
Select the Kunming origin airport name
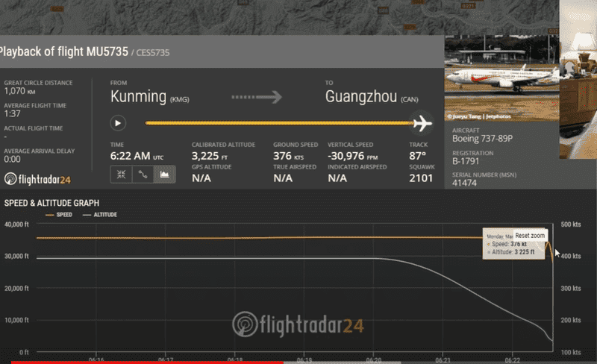pyautogui.click(x=138, y=97)
